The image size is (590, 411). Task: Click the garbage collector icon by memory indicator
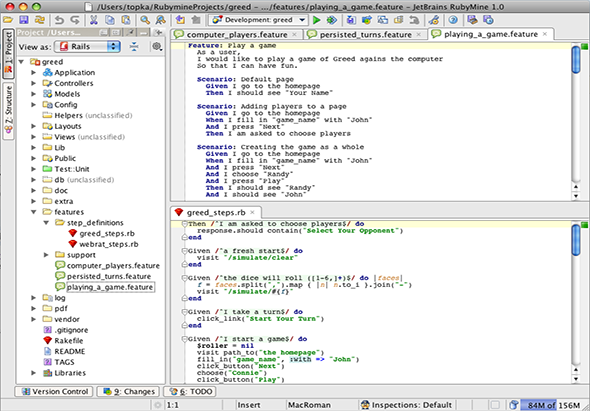tap(514, 405)
